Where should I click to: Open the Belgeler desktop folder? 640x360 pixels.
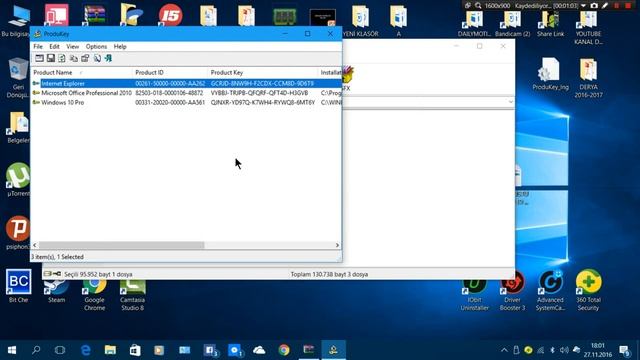click(x=18, y=127)
